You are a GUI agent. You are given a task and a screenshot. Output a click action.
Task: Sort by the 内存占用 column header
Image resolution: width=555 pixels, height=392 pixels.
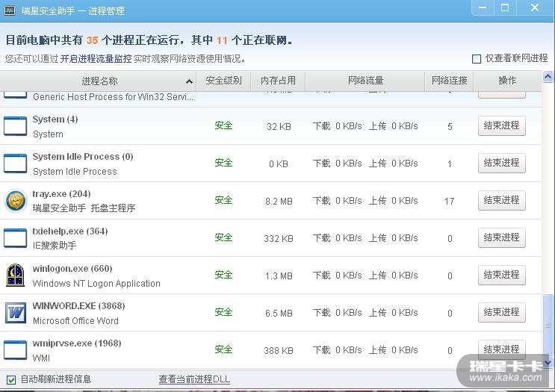[278, 81]
